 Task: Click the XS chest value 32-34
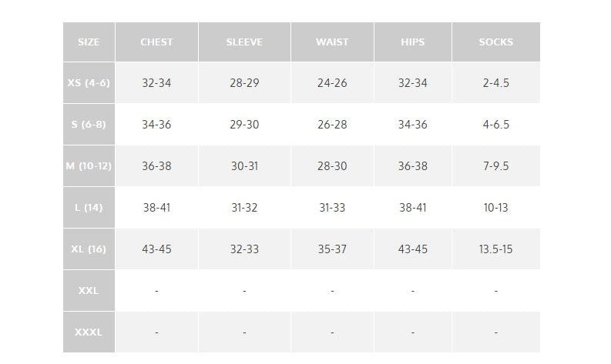(x=156, y=83)
